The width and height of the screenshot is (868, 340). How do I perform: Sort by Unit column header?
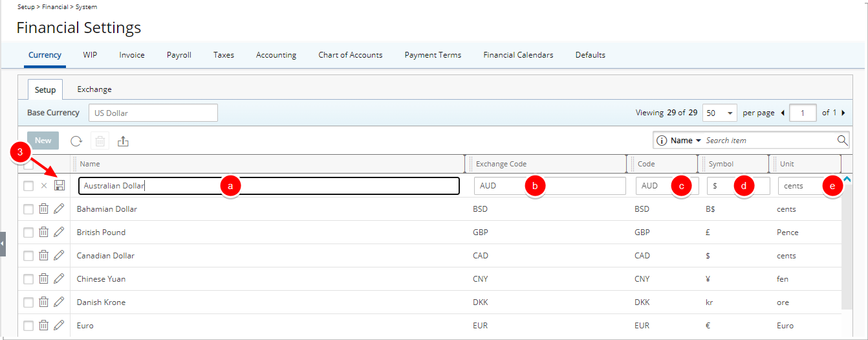tap(787, 164)
